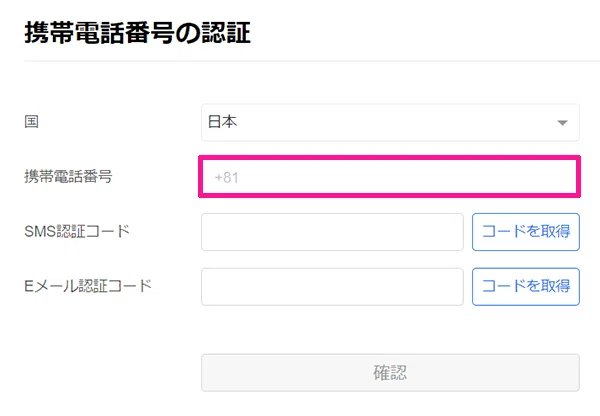Click the SMS認証コード label text
Screen dimensions: 600x416
pyautogui.click(x=77, y=231)
